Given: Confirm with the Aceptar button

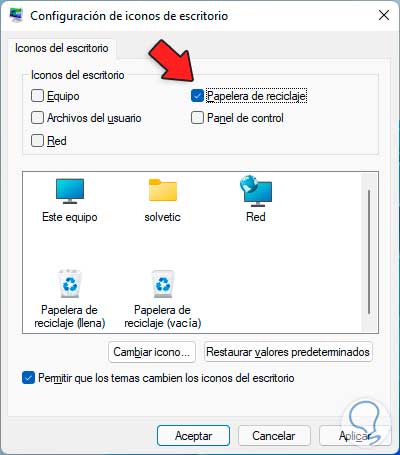Looking at the screenshot, I should [x=194, y=436].
